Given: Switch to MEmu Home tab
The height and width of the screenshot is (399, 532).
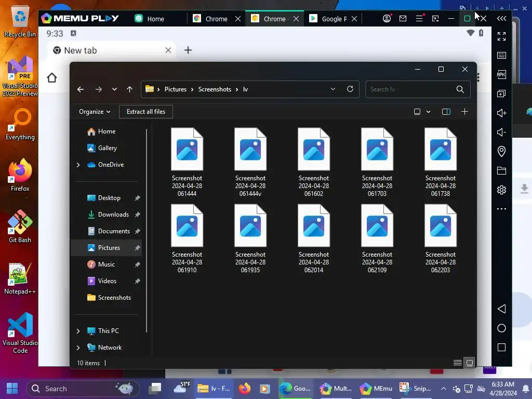Looking at the screenshot, I should pos(149,19).
